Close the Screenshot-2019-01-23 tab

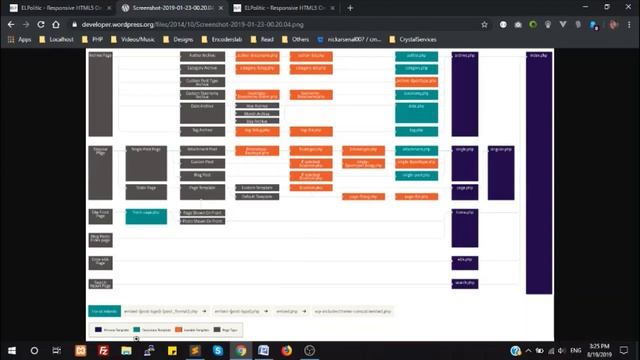(221, 8)
